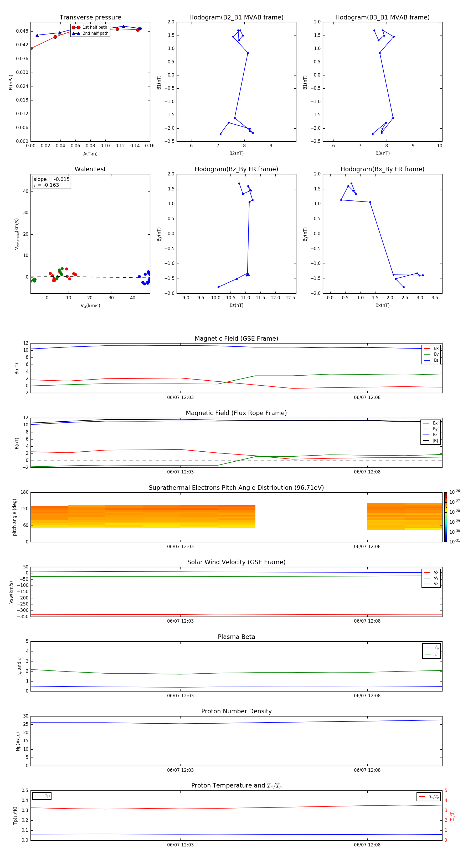Click the By legend entry in GSE magnetic field plot
This screenshot has height=868, width=473.
[431, 355]
